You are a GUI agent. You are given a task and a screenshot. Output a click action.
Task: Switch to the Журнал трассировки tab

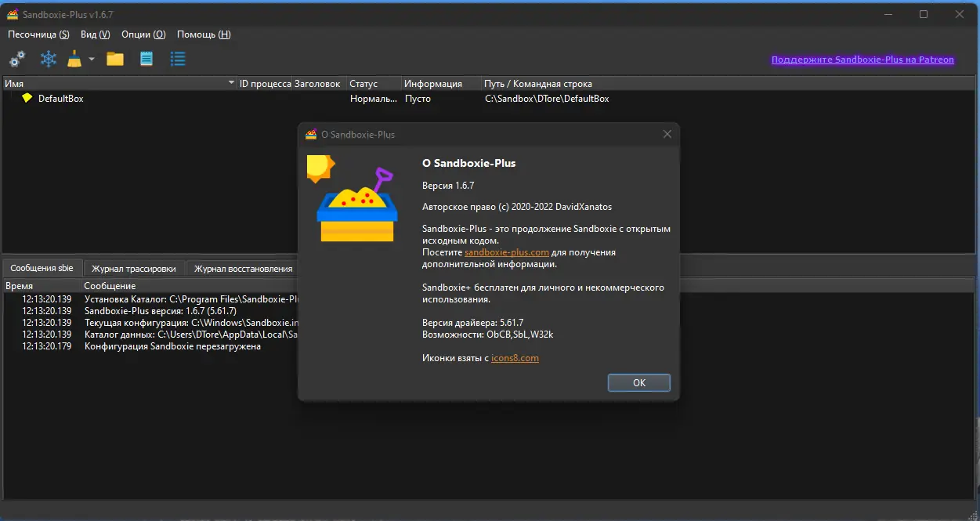(133, 269)
